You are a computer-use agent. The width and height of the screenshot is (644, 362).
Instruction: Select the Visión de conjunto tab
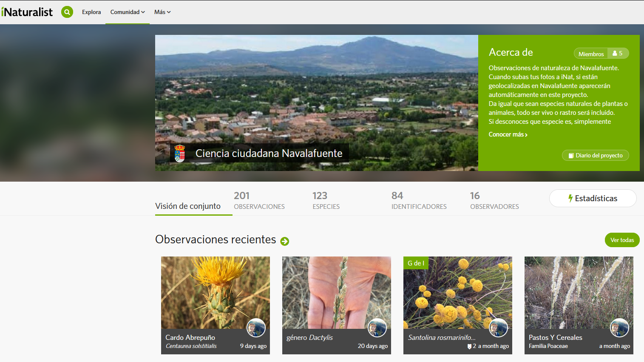[188, 206]
